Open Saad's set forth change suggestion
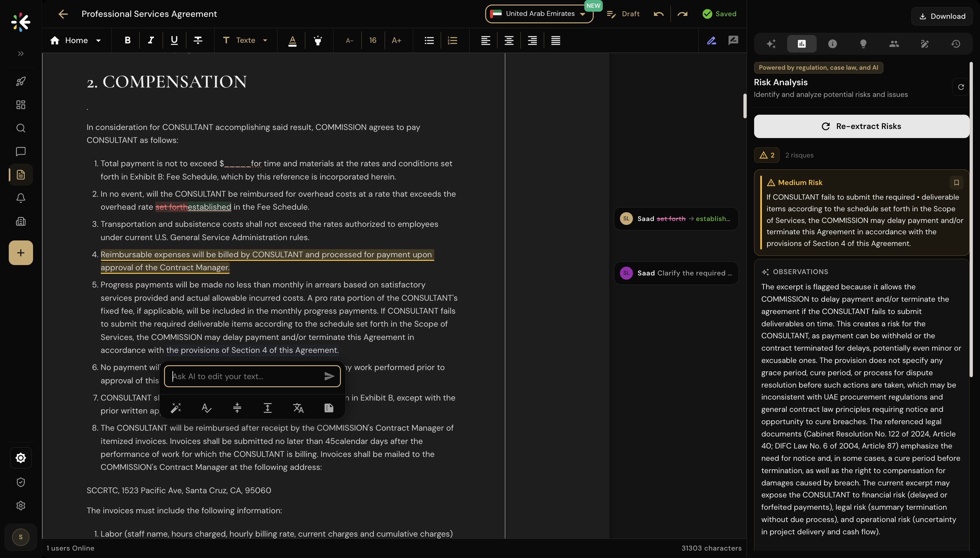Image resolution: width=980 pixels, height=558 pixels. (x=676, y=219)
